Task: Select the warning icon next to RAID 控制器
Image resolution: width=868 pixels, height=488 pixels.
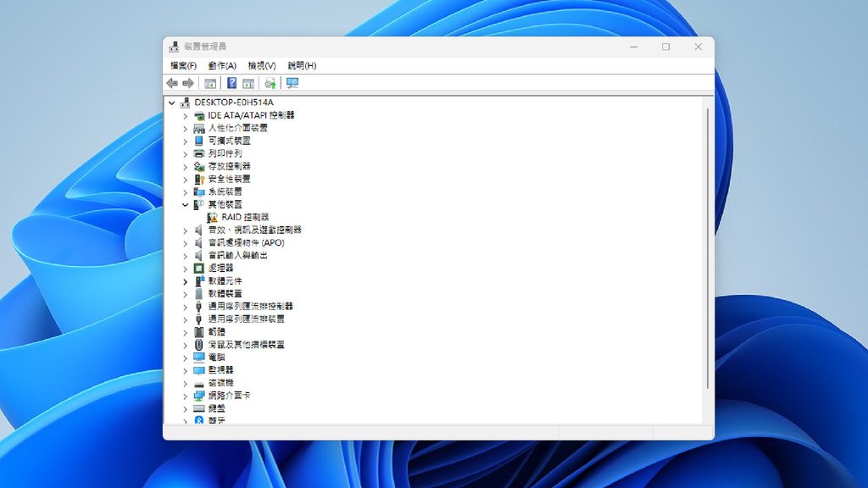Action: (212, 217)
